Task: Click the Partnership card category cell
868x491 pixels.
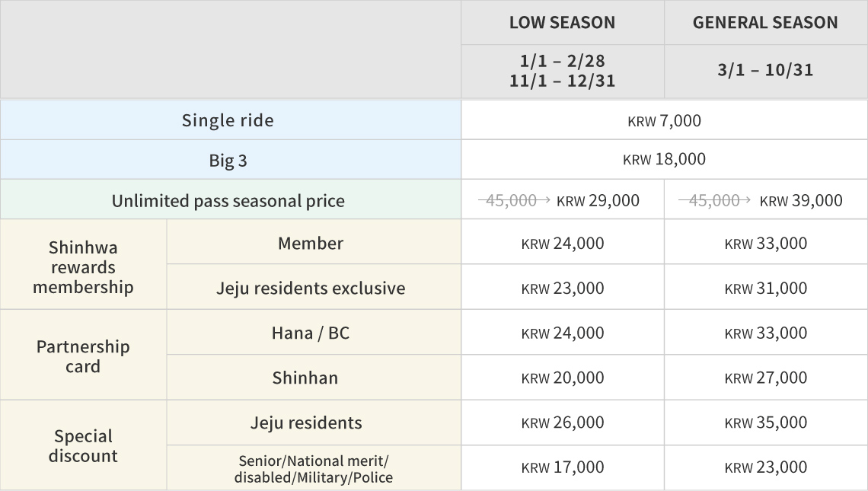Action: coord(83,356)
